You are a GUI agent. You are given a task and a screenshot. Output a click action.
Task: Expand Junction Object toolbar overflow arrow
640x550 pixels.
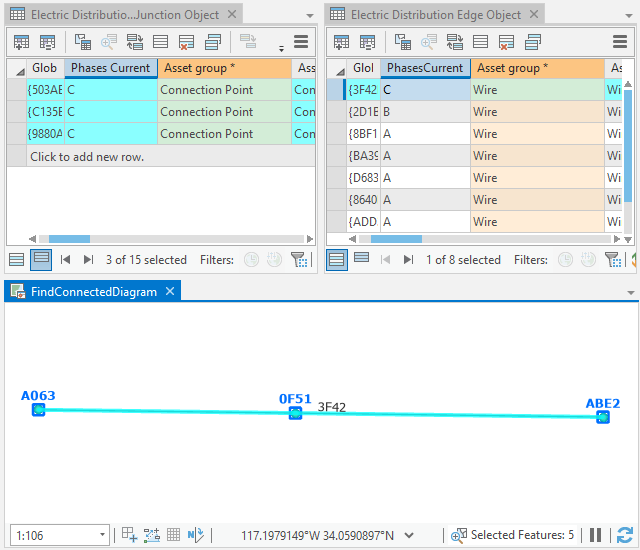(281, 47)
